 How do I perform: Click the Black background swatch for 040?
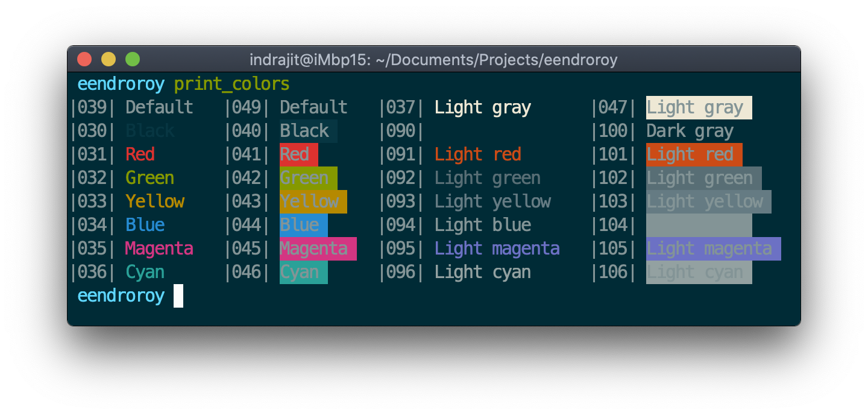tap(309, 131)
